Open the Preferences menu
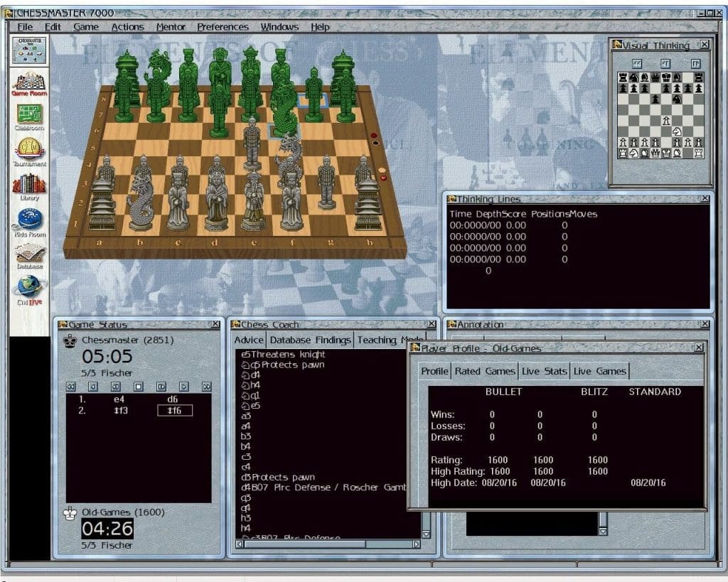Viewport: 728px width, 582px height. click(222, 26)
